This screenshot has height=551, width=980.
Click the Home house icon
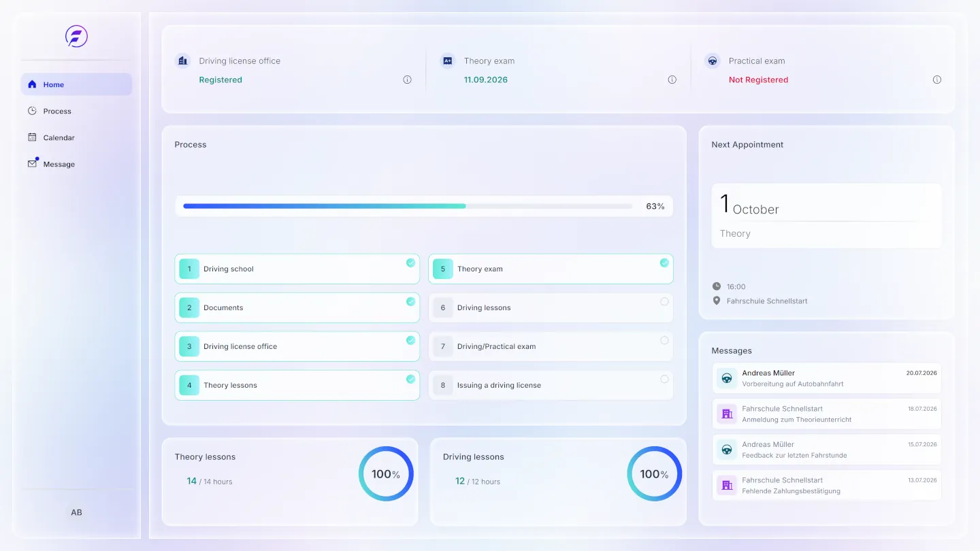[x=32, y=84]
